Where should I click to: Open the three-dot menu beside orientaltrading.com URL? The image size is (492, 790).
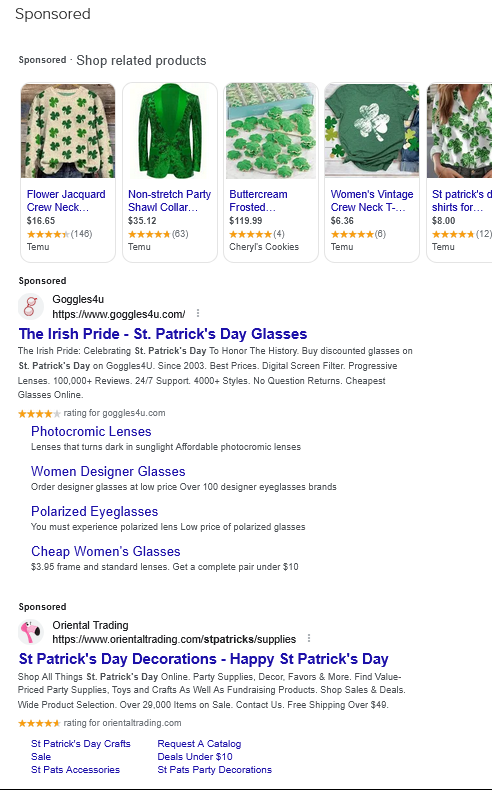tap(309, 639)
